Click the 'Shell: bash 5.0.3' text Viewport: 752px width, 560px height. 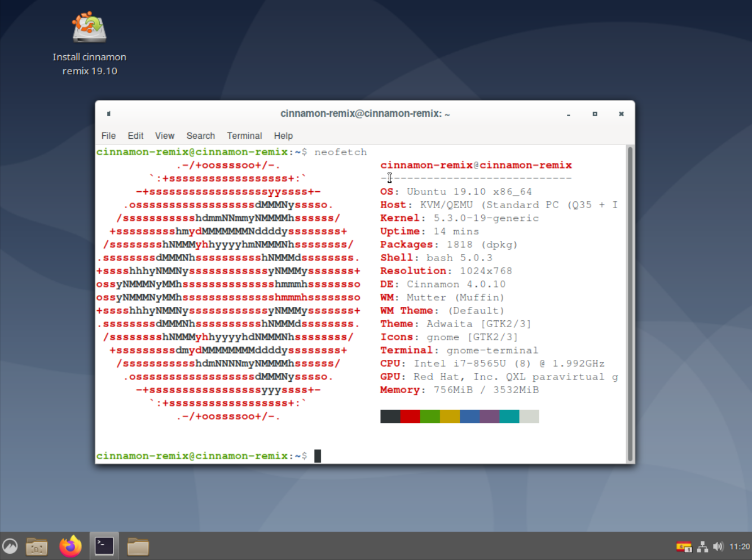(436, 258)
